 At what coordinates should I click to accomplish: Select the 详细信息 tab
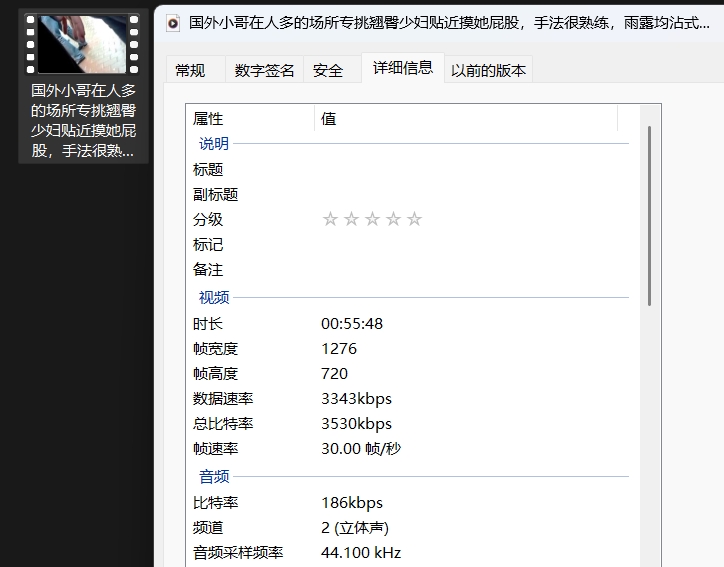(403, 68)
